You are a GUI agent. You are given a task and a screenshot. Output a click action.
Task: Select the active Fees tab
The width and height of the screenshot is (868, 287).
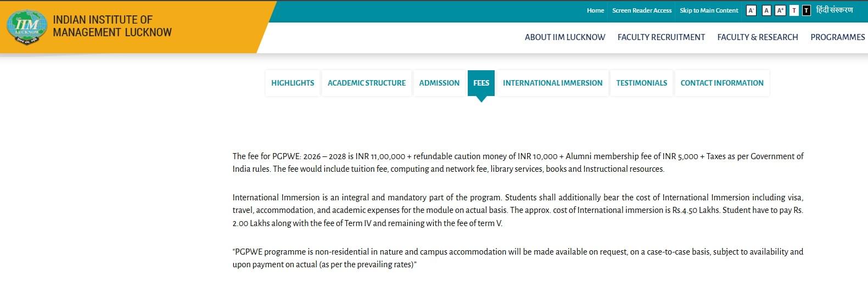[x=481, y=83]
